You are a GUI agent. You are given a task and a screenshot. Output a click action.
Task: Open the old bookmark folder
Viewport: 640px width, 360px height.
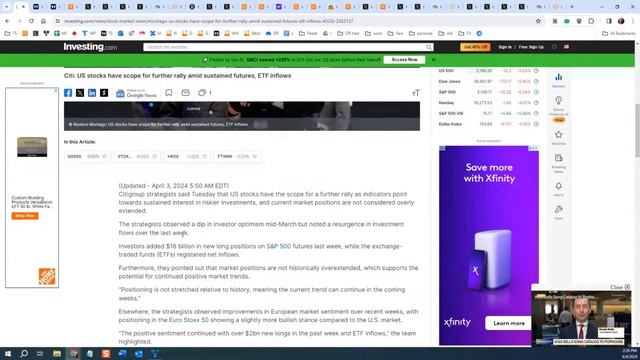pyautogui.click(x=445, y=33)
